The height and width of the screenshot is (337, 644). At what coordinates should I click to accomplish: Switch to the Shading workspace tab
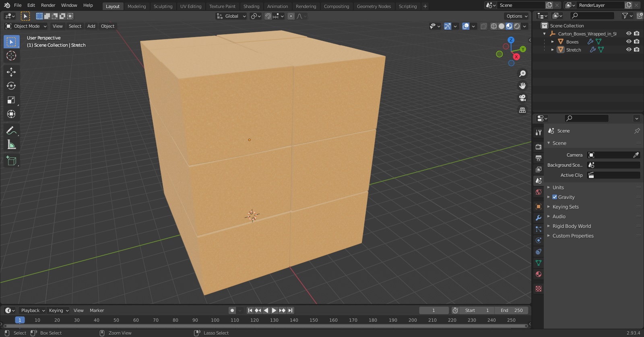pyautogui.click(x=251, y=6)
